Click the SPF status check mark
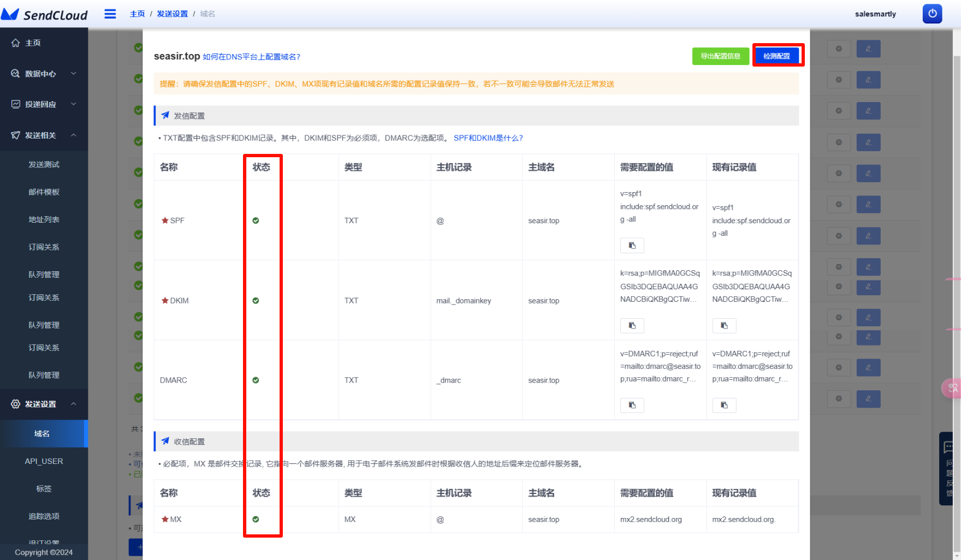 [x=256, y=221]
